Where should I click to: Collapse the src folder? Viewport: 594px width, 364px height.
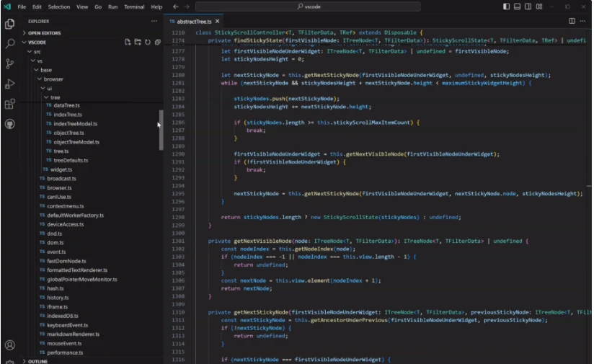tap(37, 51)
